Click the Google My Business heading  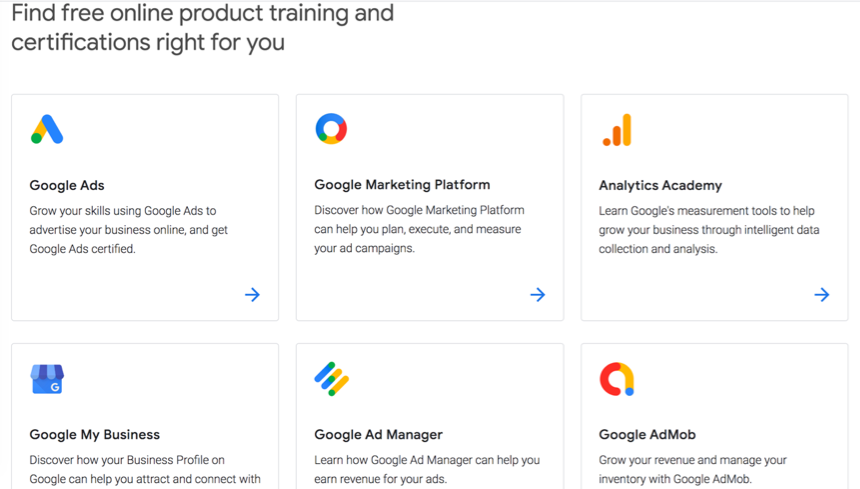click(95, 435)
